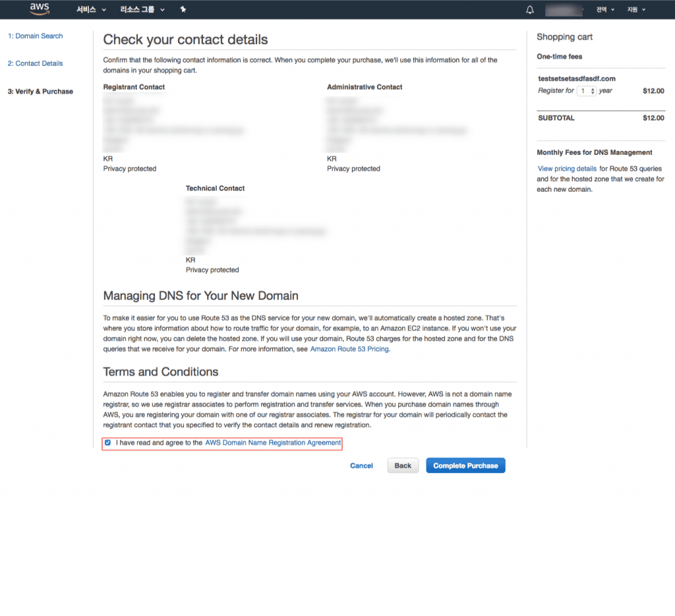Image resolution: width=675 pixels, height=616 pixels.
Task: Select step 3: Verify & Purchase
Action: [40, 92]
